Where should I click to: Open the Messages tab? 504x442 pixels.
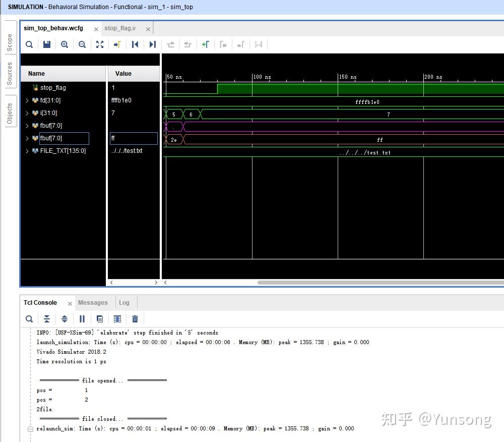93,303
